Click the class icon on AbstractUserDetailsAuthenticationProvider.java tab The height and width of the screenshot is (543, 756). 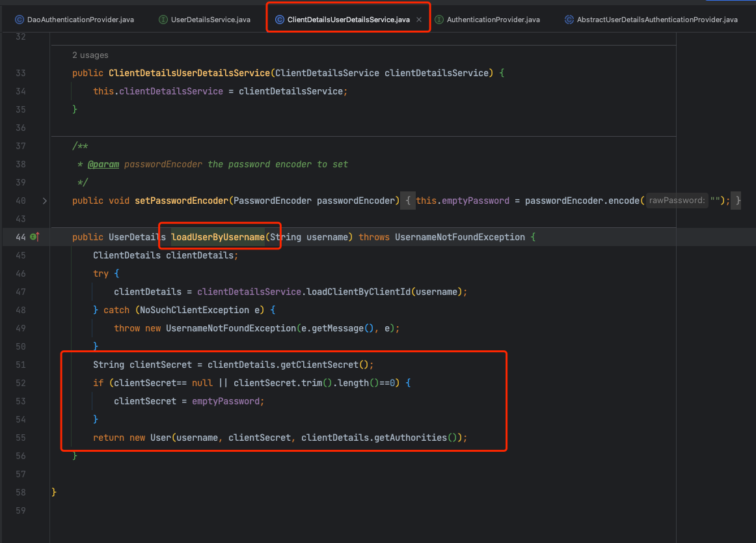(x=569, y=20)
